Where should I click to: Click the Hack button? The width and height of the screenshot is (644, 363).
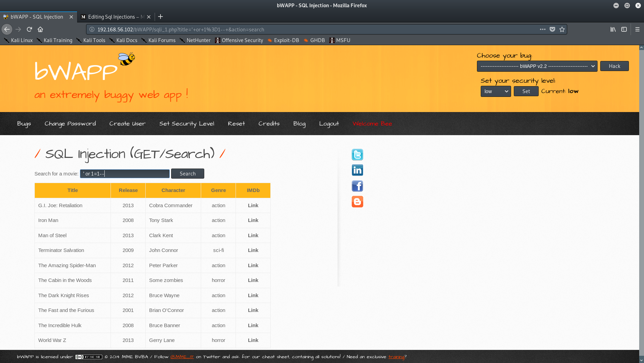tap(614, 66)
